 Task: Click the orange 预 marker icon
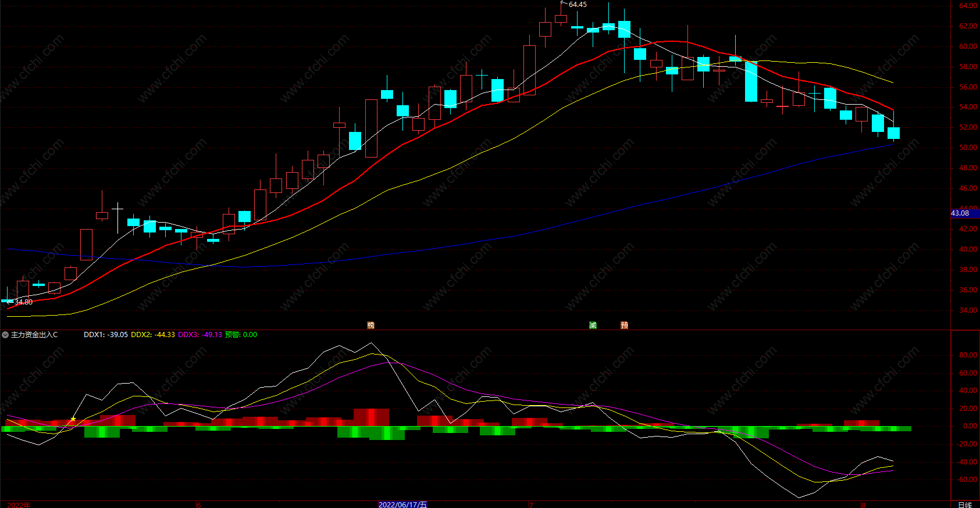click(x=624, y=325)
